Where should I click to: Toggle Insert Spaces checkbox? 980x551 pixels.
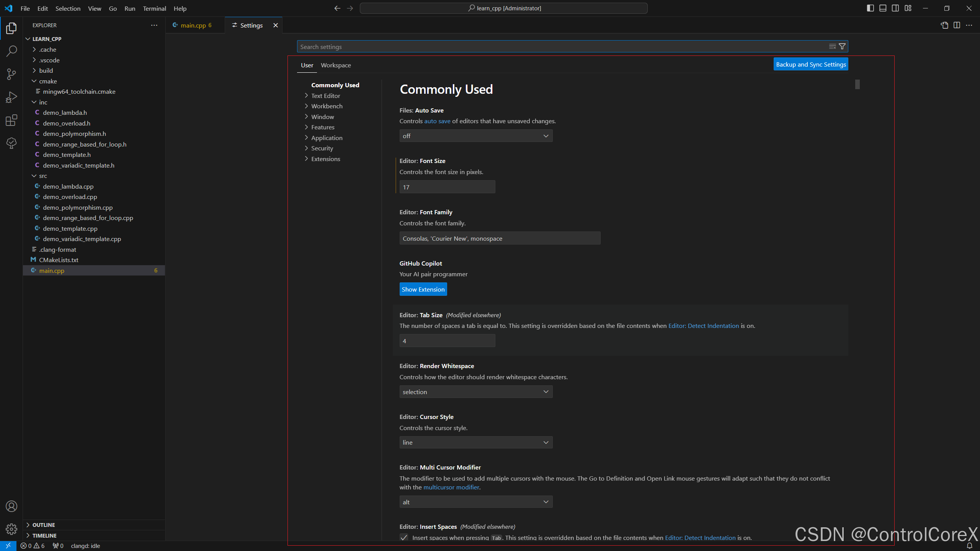404,537
